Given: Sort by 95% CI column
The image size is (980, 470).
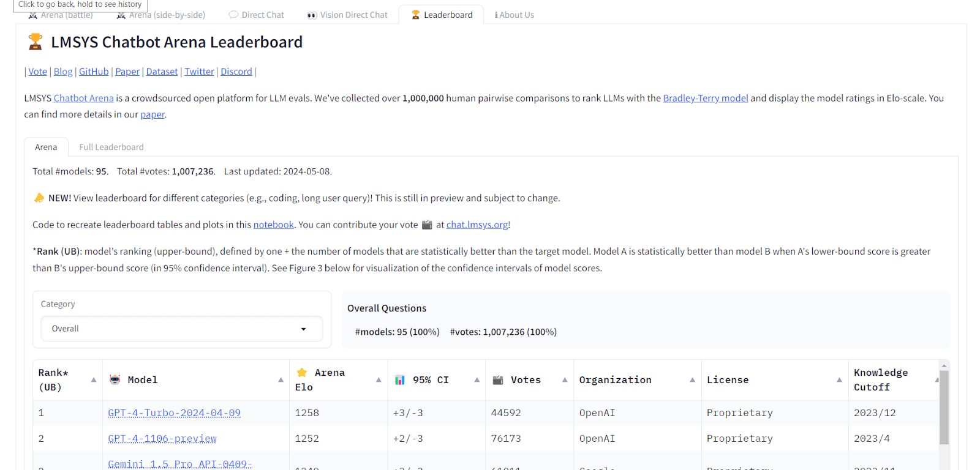Looking at the screenshot, I should point(477,380).
